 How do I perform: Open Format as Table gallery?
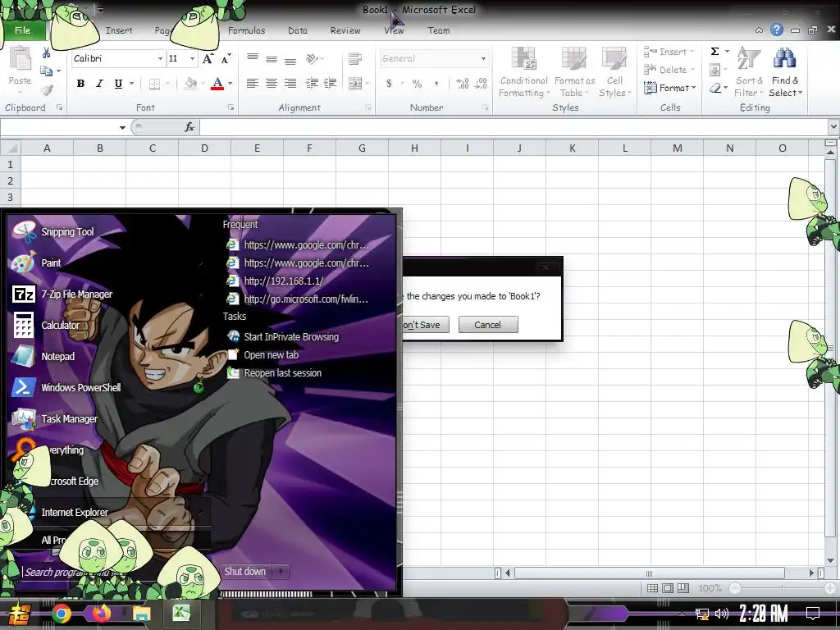(x=574, y=72)
